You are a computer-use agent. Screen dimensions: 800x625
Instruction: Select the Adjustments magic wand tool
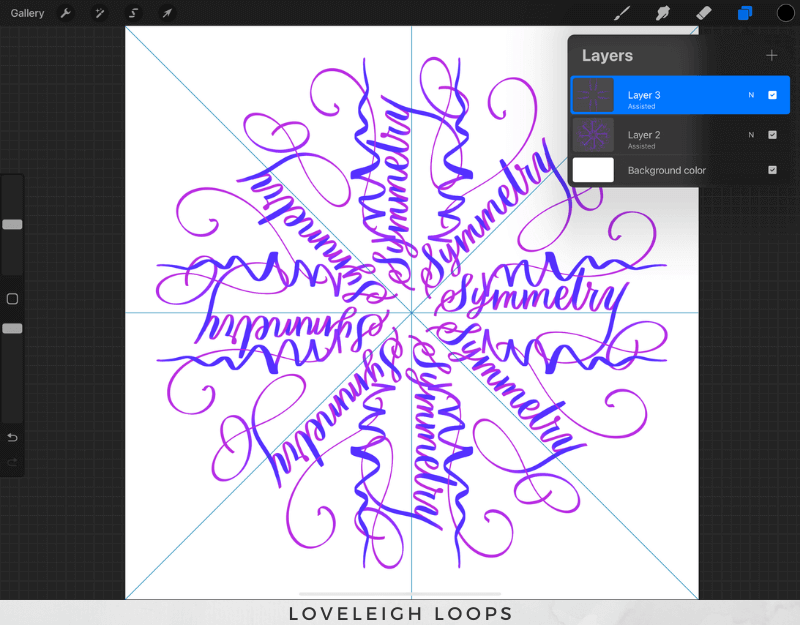[99, 13]
